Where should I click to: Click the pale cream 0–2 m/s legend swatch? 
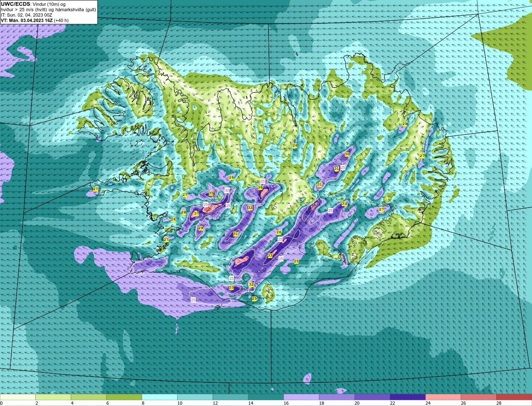tap(17, 397)
